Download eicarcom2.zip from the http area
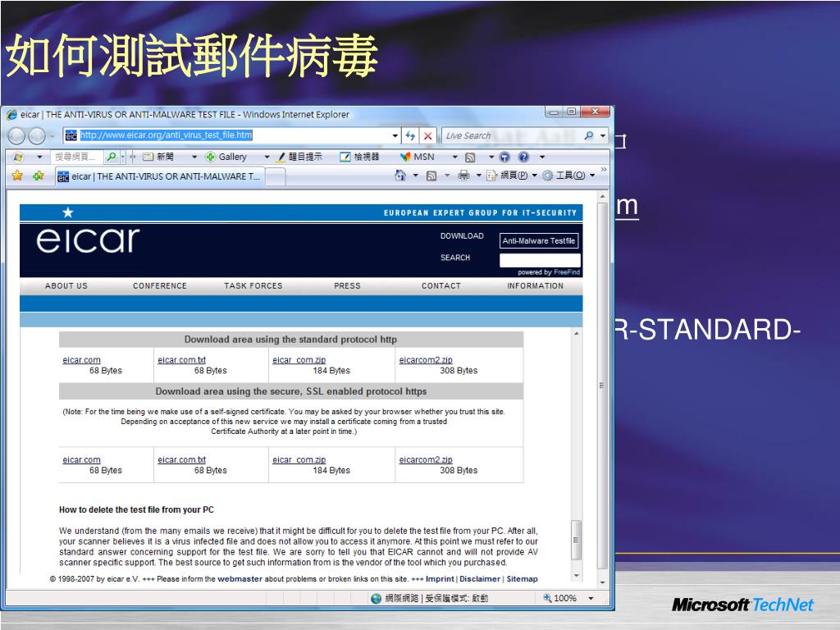 click(426, 360)
